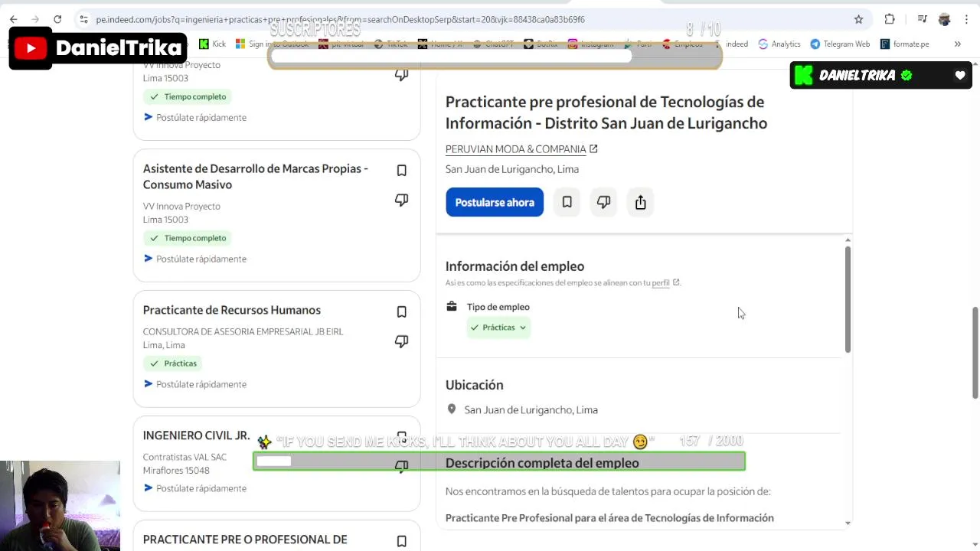Go back to the previous browser page
This screenshot has width=980, height=551.
(x=13, y=19)
